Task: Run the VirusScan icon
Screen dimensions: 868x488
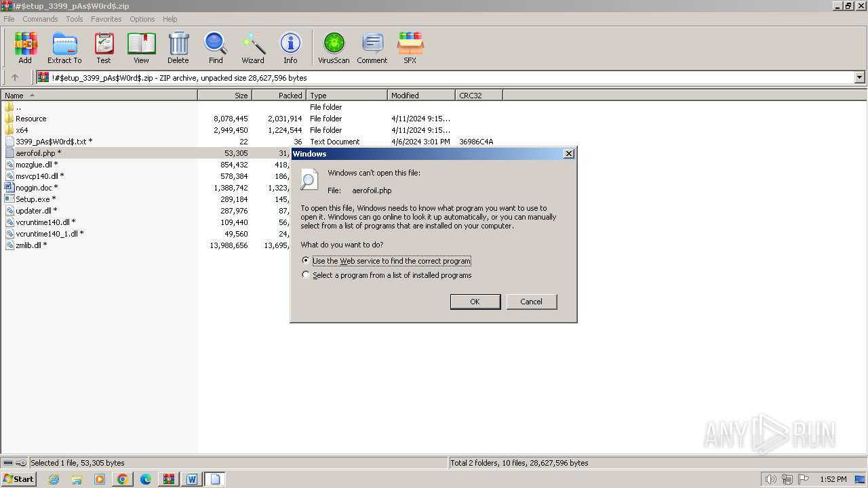Action: click(334, 48)
